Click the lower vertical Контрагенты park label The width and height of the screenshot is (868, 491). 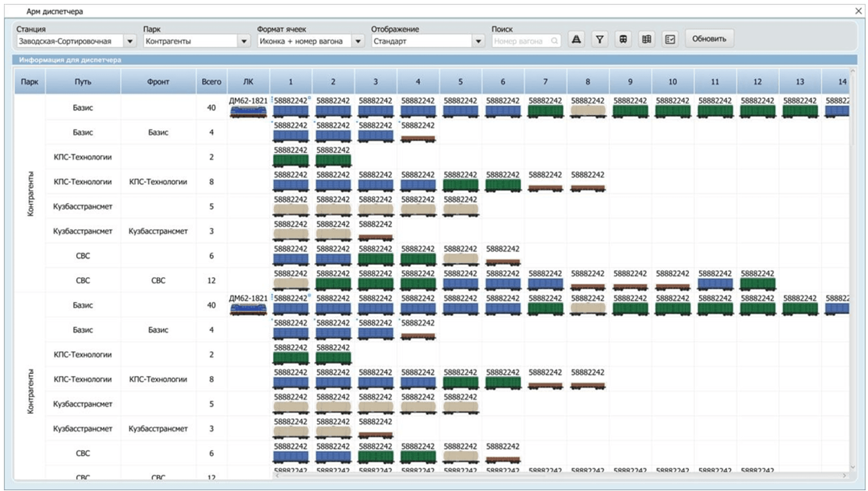click(x=30, y=391)
